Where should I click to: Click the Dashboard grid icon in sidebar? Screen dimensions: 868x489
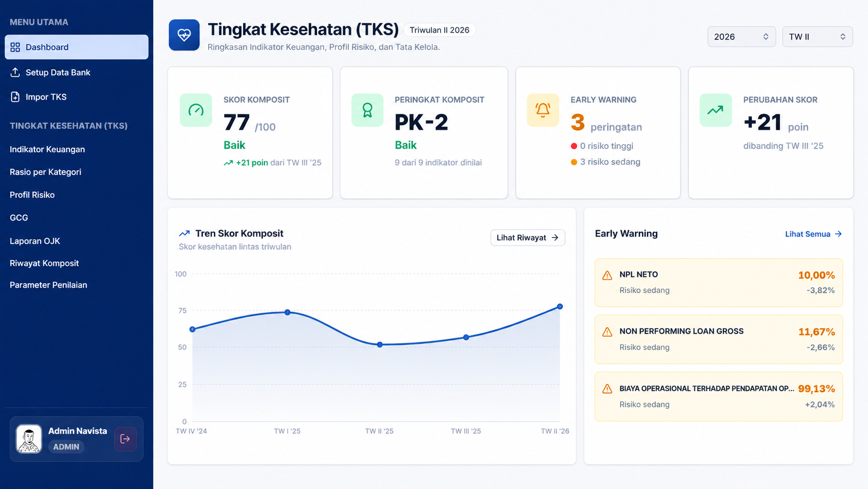(15, 47)
